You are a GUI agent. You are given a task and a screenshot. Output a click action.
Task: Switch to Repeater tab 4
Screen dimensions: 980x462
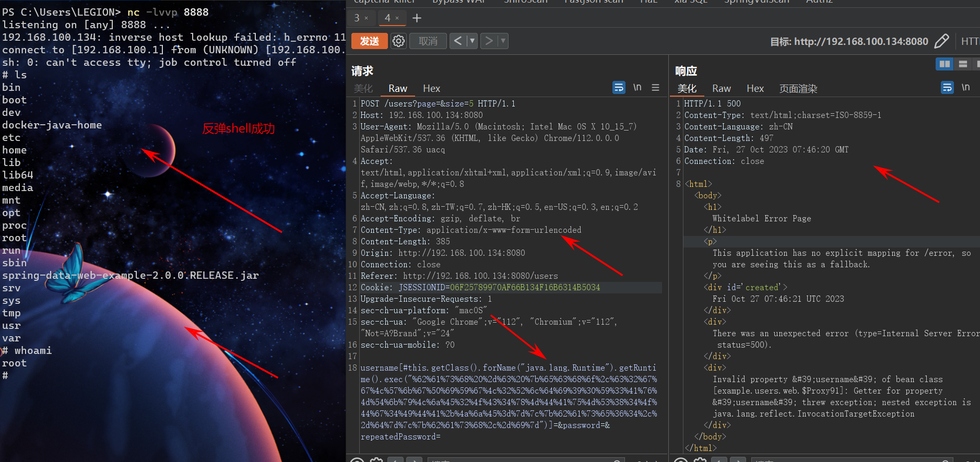(387, 18)
